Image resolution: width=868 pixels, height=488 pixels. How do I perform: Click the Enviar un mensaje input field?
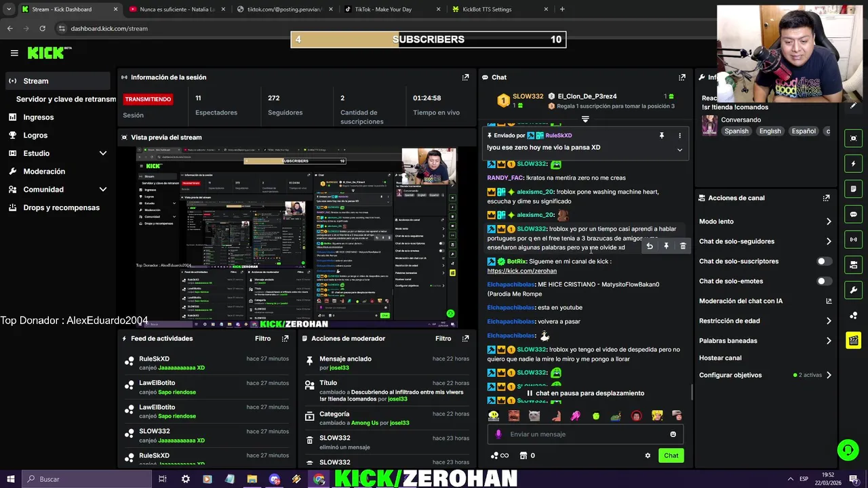(x=586, y=434)
